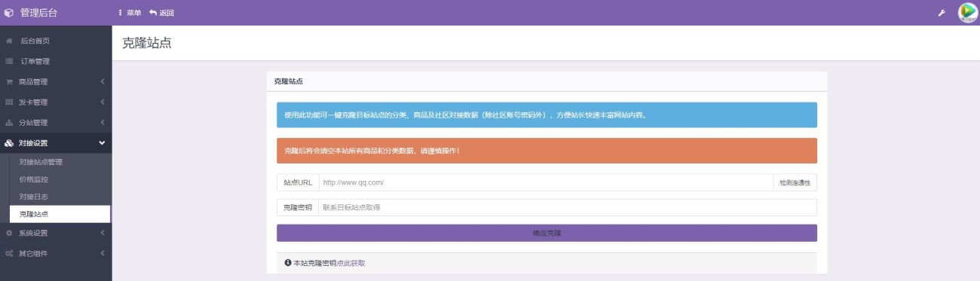The height and width of the screenshot is (281, 980).
Task: Click the orange warning 请谨慎操作 notice
Action: pos(547,151)
